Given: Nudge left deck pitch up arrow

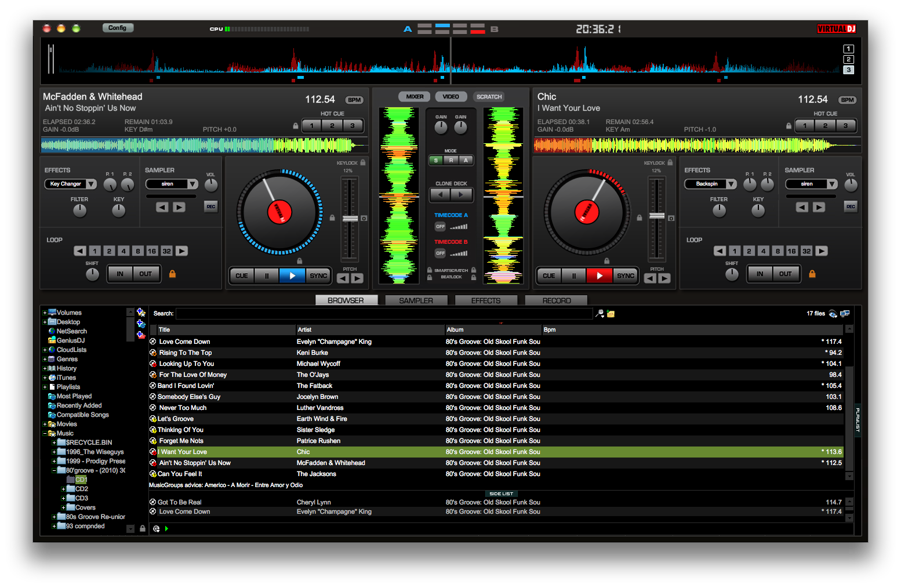Looking at the screenshot, I should pyautogui.click(x=358, y=278).
